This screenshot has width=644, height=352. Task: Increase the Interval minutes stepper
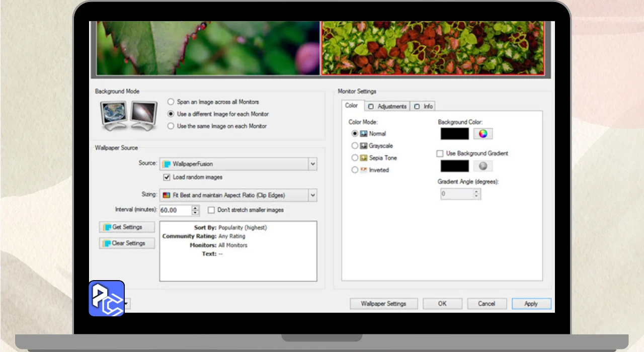click(196, 208)
